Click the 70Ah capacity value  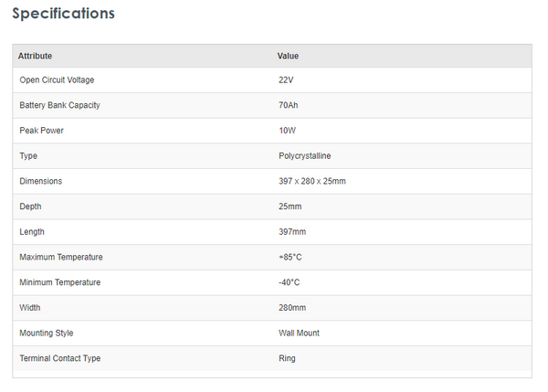click(x=290, y=105)
